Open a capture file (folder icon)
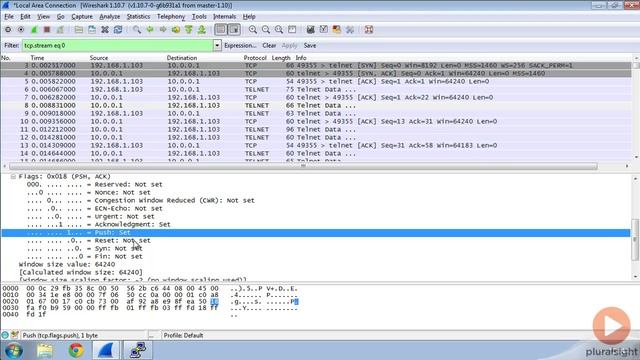 coord(79,29)
